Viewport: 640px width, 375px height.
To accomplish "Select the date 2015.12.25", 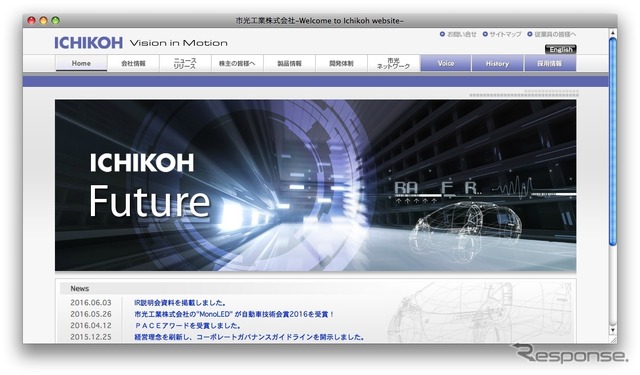I will (91, 337).
